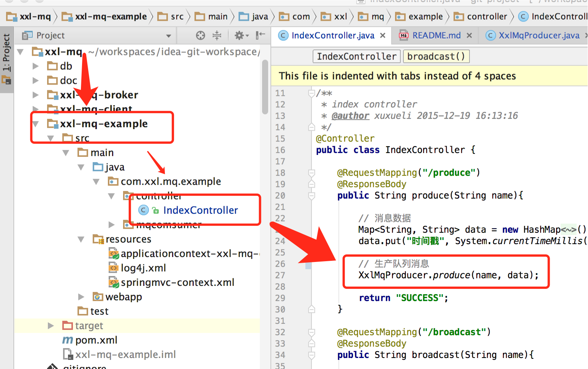
Task: Select the resources folder icon
Action: coord(98,239)
